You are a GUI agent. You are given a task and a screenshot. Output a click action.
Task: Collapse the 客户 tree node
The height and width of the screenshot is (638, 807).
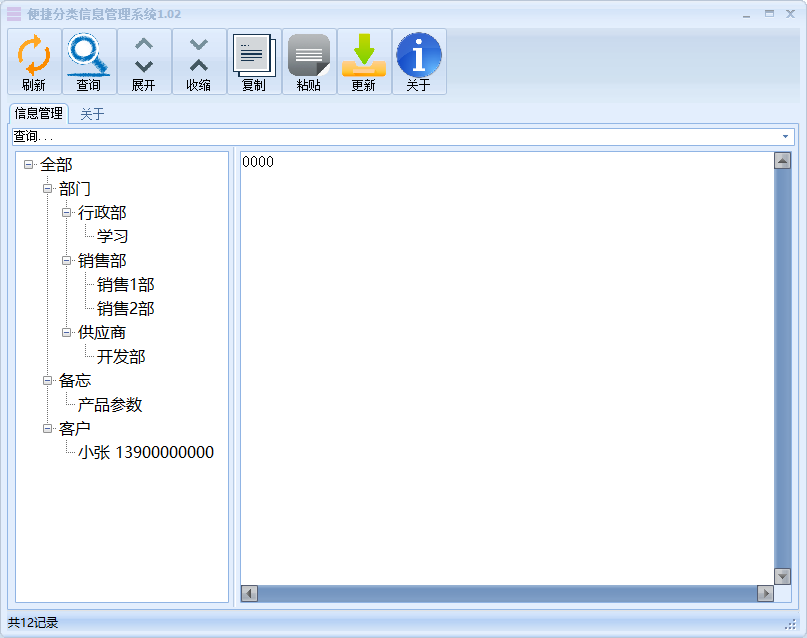[x=48, y=429]
